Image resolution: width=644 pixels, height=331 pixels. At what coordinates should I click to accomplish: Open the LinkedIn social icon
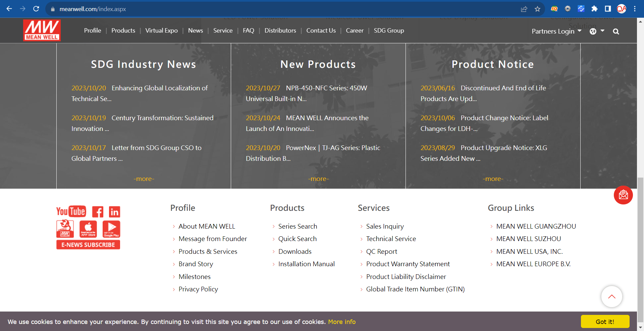click(114, 212)
